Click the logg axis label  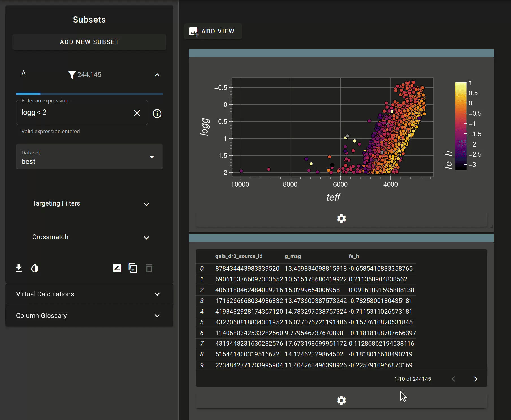pyautogui.click(x=205, y=127)
